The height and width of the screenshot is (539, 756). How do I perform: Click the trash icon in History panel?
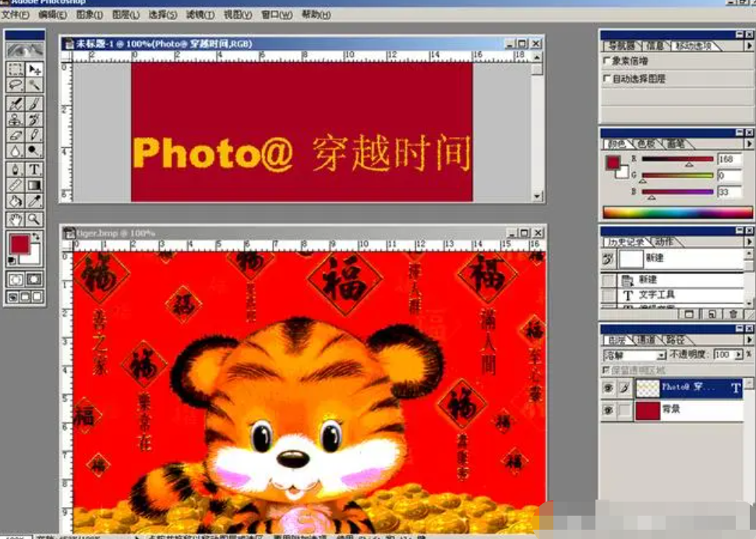[x=733, y=314]
